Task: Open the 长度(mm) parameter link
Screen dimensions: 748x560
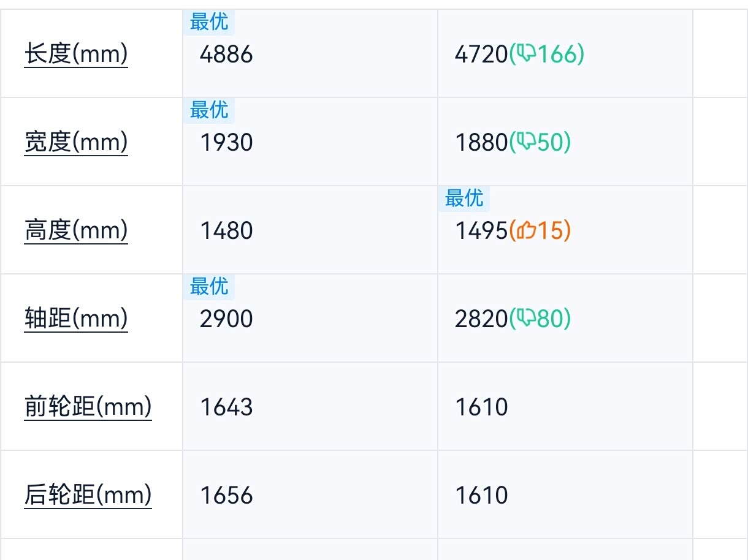Action: (76, 55)
